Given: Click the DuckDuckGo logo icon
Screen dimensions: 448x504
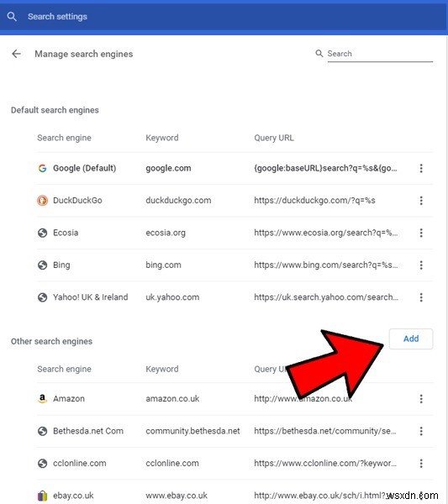Looking at the screenshot, I should point(43,201).
